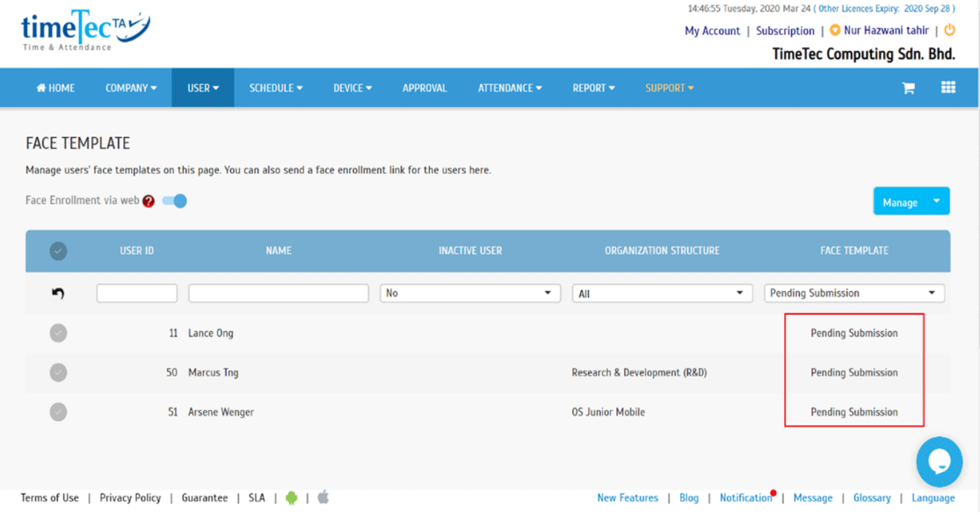The image size is (980, 515).
Task: Open Terms of Use link
Action: [x=49, y=497]
